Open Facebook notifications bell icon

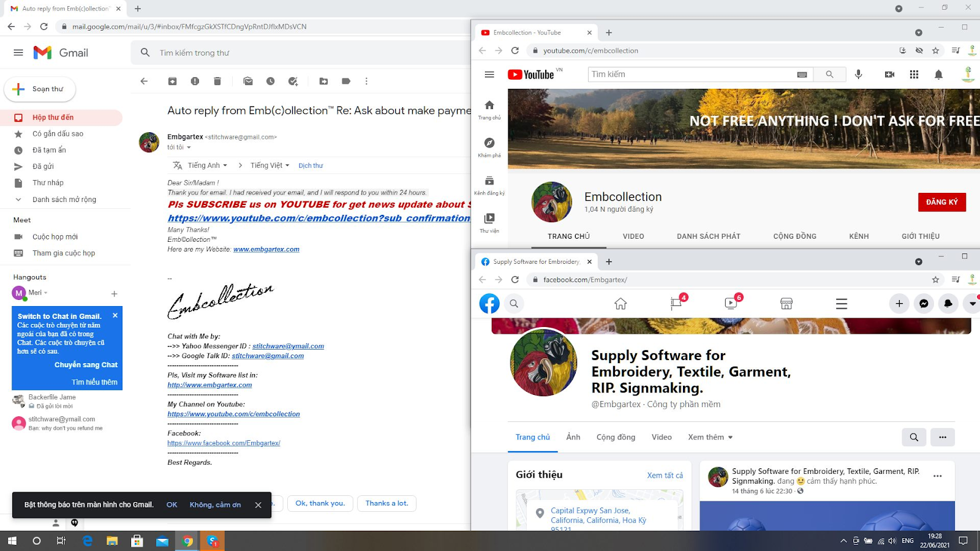click(948, 304)
